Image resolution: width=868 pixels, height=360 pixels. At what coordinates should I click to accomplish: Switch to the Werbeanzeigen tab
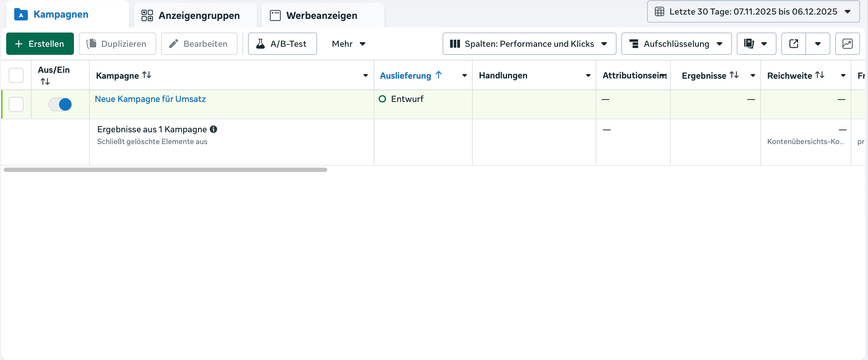[x=321, y=15]
